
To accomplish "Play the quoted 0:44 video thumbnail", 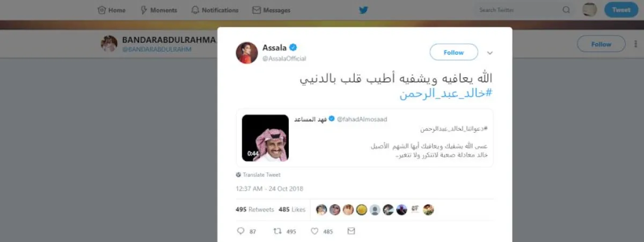I will tap(265, 138).
